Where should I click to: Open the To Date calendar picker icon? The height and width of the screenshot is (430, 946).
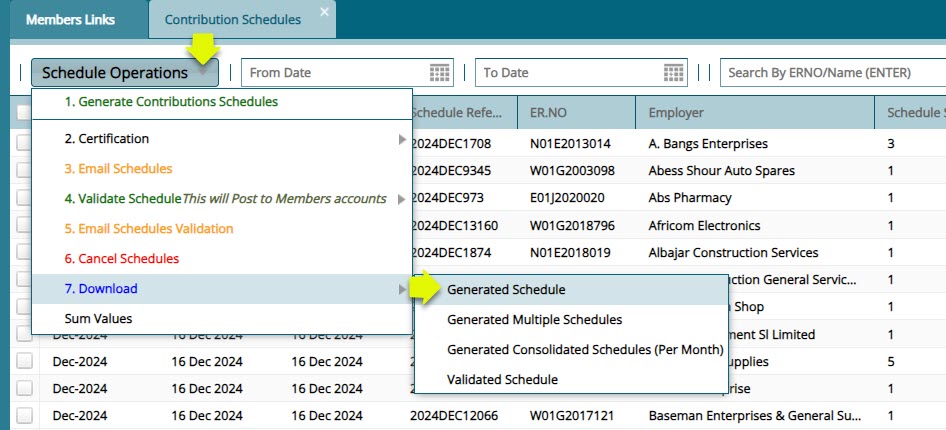pos(675,73)
